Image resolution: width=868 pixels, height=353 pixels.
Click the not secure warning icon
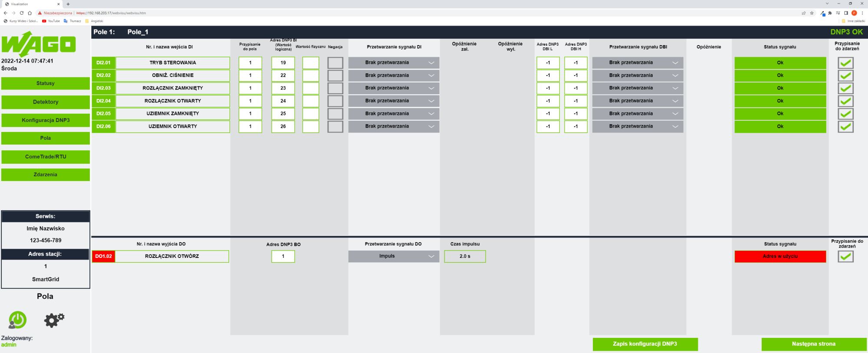coord(40,13)
